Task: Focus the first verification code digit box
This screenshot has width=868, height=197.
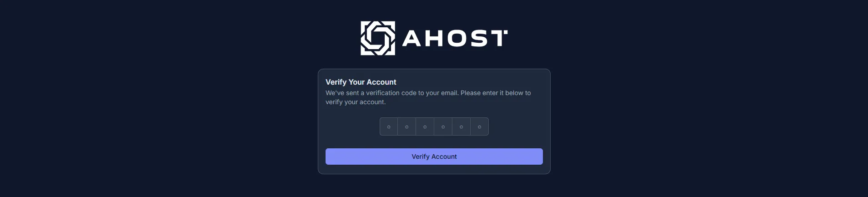Action: pyautogui.click(x=389, y=126)
